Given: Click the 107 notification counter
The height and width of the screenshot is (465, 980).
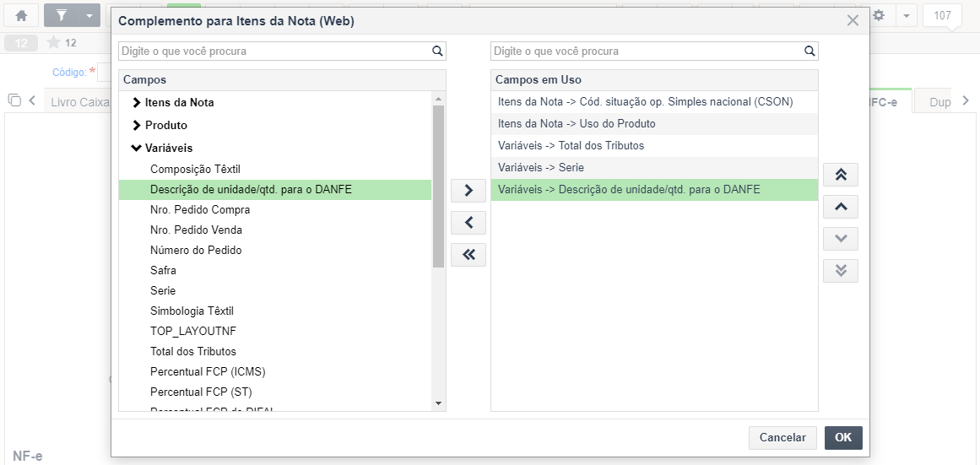Looking at the screenshot, I should 943,16.
